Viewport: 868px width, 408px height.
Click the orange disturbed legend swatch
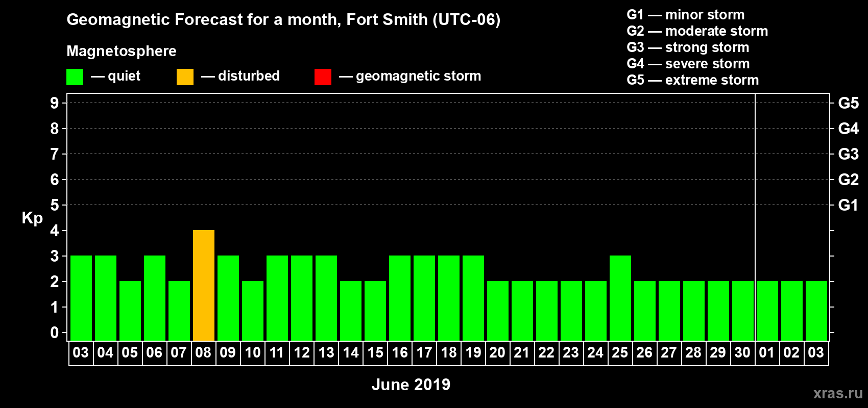coord(185,77)
